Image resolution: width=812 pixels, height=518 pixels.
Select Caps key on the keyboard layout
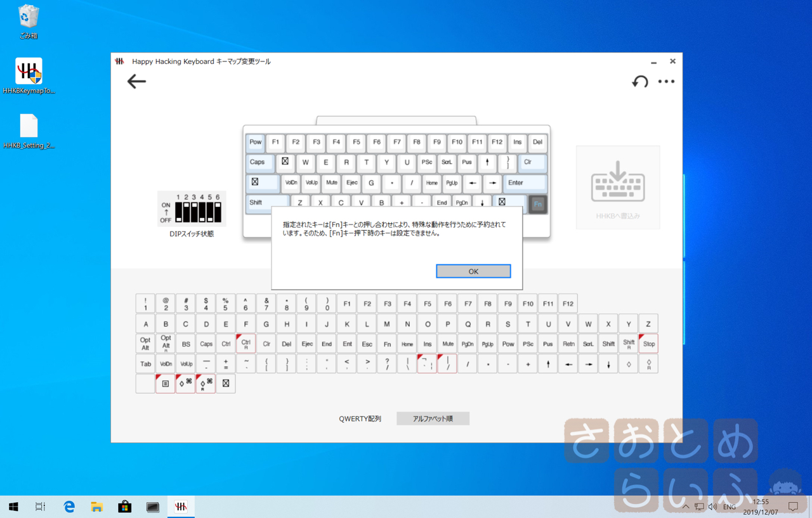point(260,163)
